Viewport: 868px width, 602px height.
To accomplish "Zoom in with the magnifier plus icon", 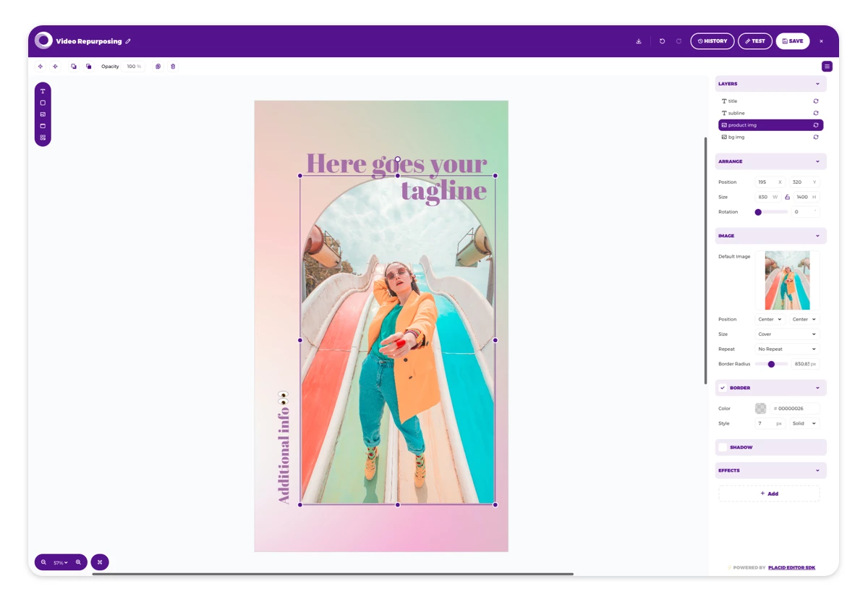I will (78, 562).
